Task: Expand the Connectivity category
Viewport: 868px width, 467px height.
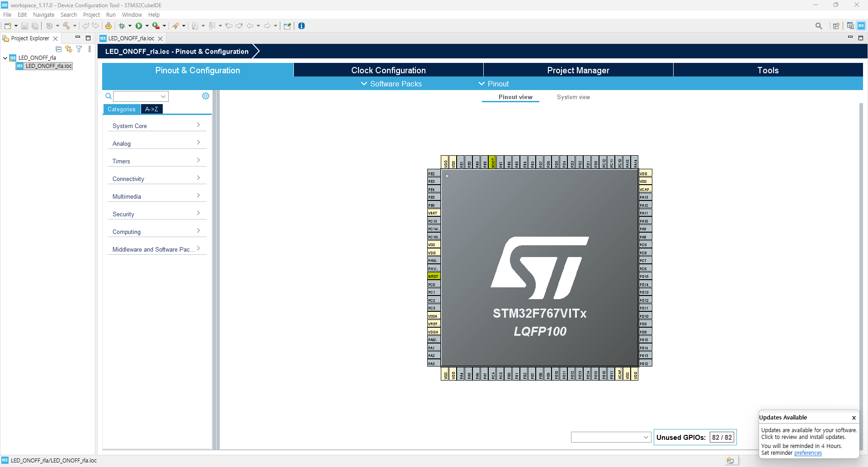Action: coord(156,179)
